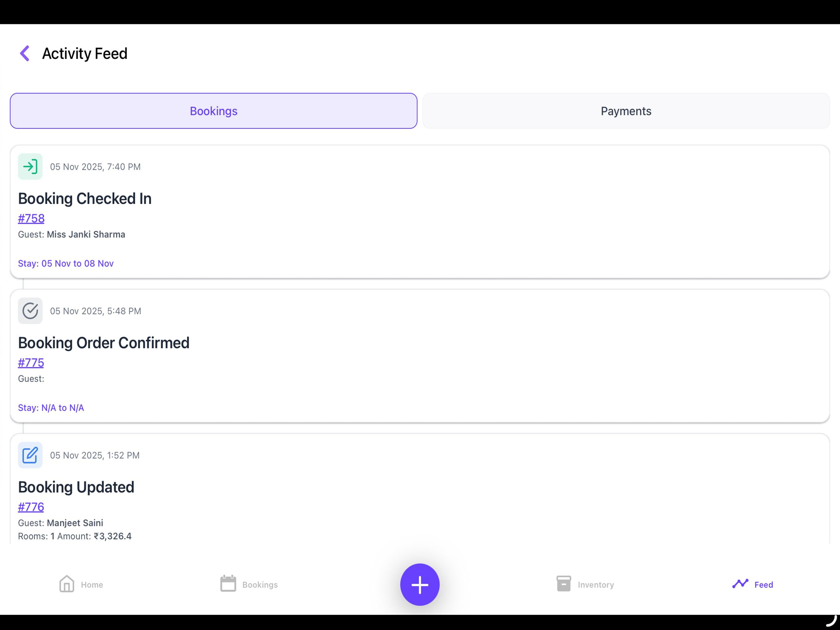This screenshot has height=630, width=840.
Task: Click the Booking Order Confirmed title
Action: pyautogui.click(x=104, y=343)
